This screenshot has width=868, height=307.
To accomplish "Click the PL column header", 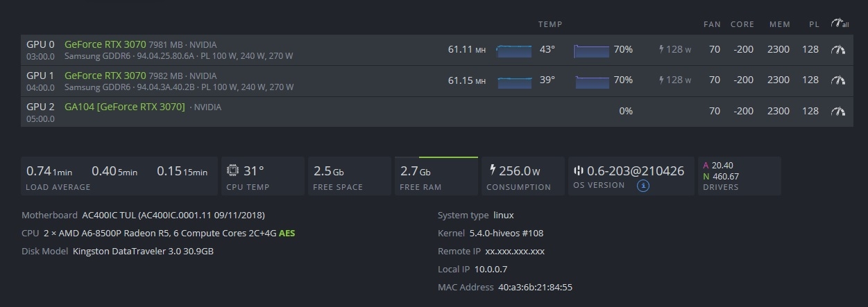I will pyautogui.click(x=814, y=24).
